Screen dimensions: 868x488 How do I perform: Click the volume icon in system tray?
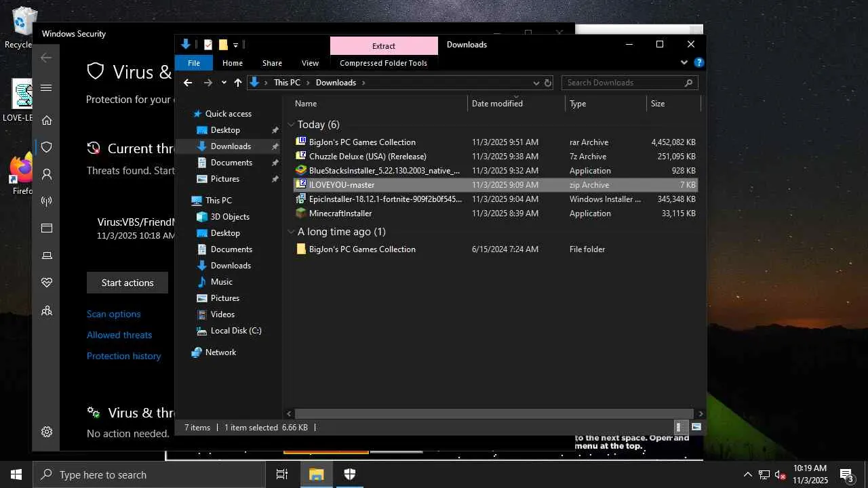pyautogui.click(x=781, y=474)
